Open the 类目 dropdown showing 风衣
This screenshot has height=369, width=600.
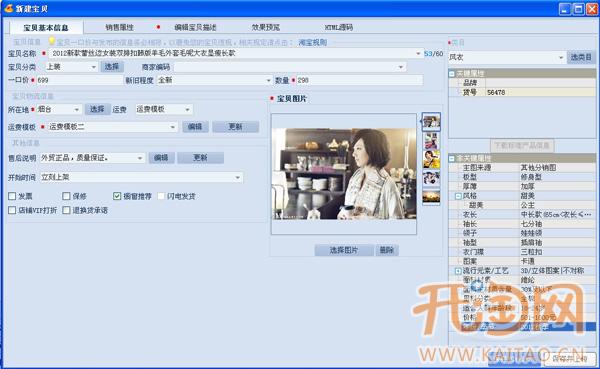[x=507, y=57]
